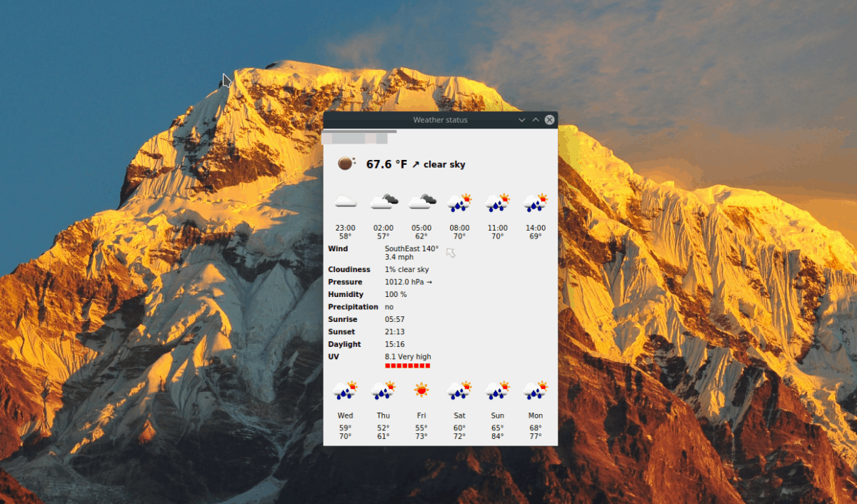This screenshot has width=857, height=504.
Task: Click the '05:57' sunrise time
Action: (395, 320)
